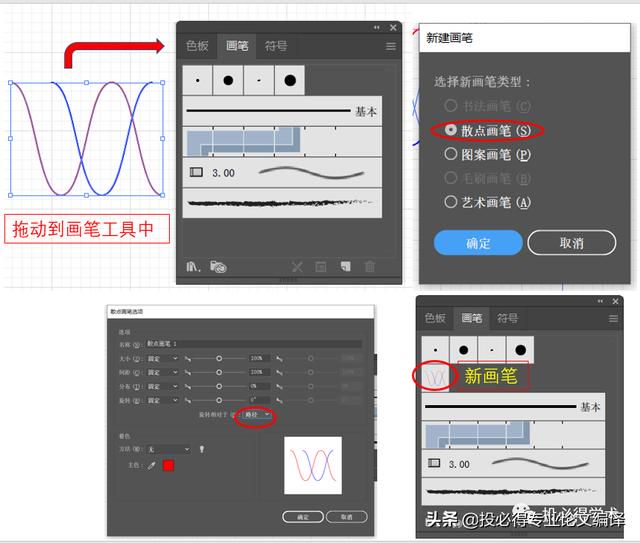Image resolution: width=640 pixels, height=543 pixels.
Task: Click the scatter 0% value field
Action: (260, 386)
